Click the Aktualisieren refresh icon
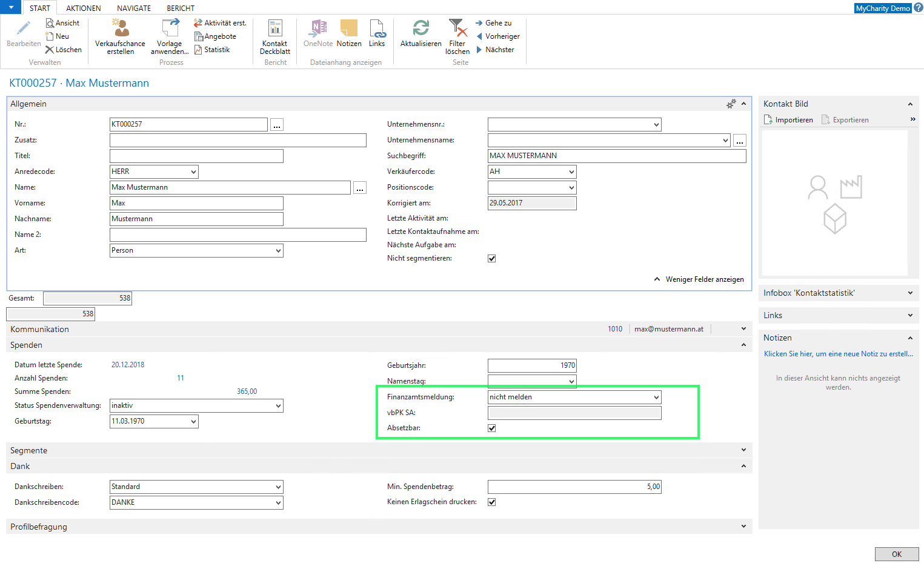The width and height of the screenshot is (924, 566). point(420,29)
